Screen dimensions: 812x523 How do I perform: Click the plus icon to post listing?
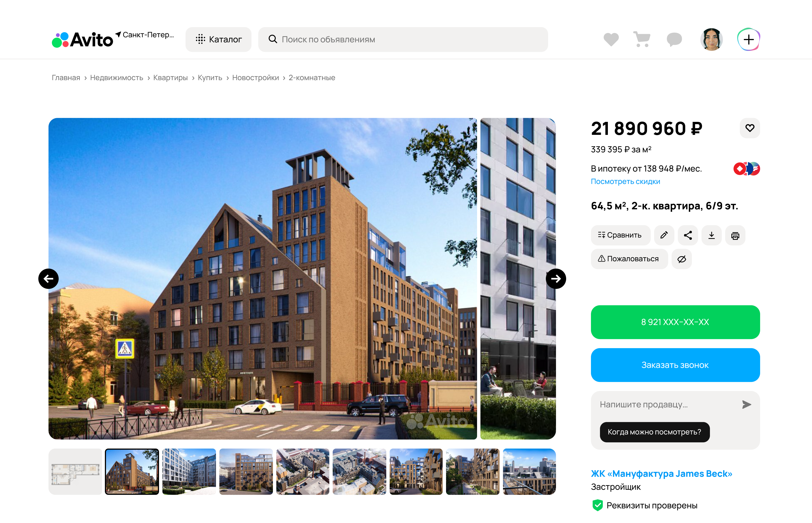pos(749,39)
